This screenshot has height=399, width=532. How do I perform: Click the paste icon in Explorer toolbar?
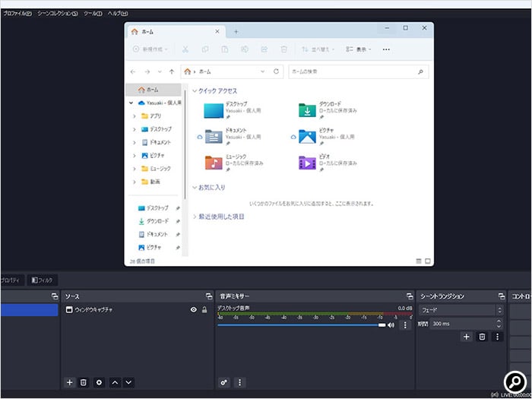click(x=225, y=49)
